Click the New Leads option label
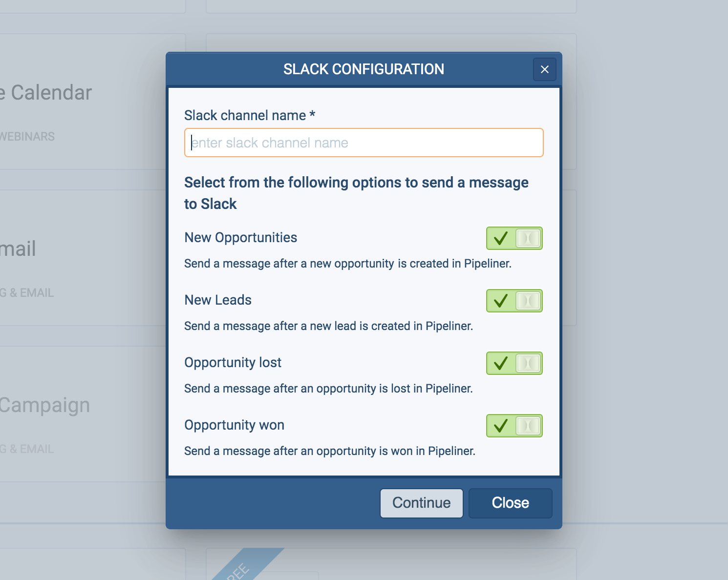Image resolution: width=728 pixels, height=580 pixels. click(218, 300)
